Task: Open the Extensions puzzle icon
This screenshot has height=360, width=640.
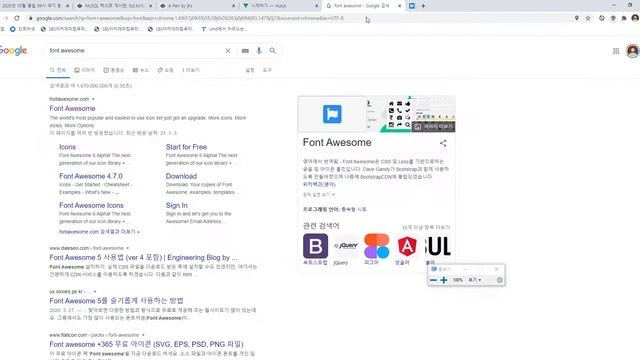Action: pos(624,18)
